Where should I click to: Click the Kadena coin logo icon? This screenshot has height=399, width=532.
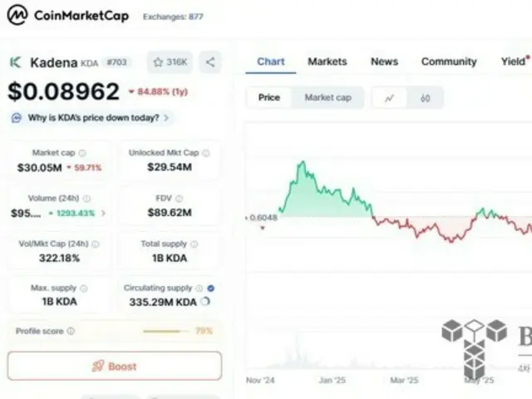16,62
